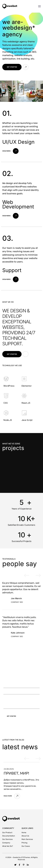Viewport: 43px width, 868px height.
Task: Click the arrow icon beside hero Get Started
Action: [x=25, y=67]
